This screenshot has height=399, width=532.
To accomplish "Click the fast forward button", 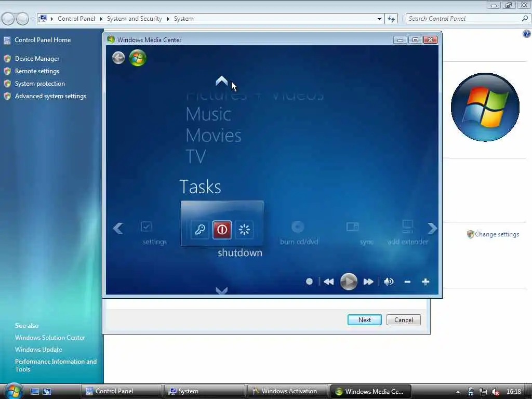I will pos(368,282).
